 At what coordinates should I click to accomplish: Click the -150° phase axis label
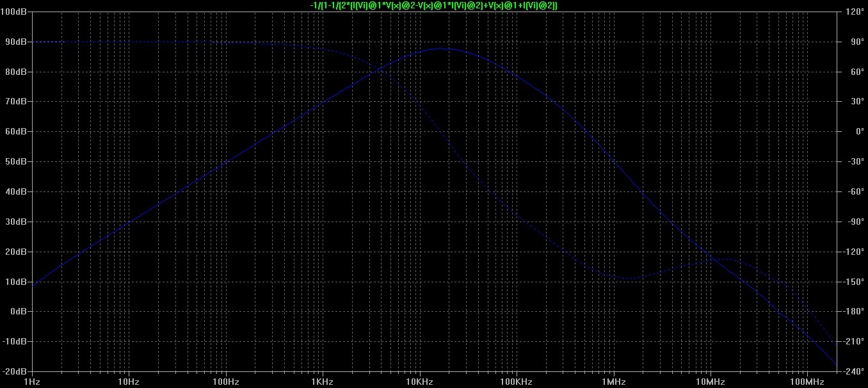[x=853, y=282]
